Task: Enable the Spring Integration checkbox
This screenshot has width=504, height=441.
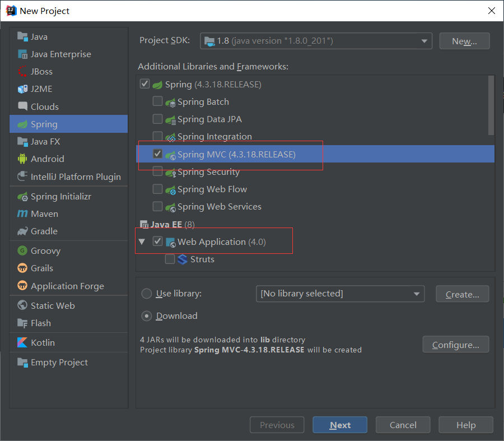Action: tap(157, 136)
